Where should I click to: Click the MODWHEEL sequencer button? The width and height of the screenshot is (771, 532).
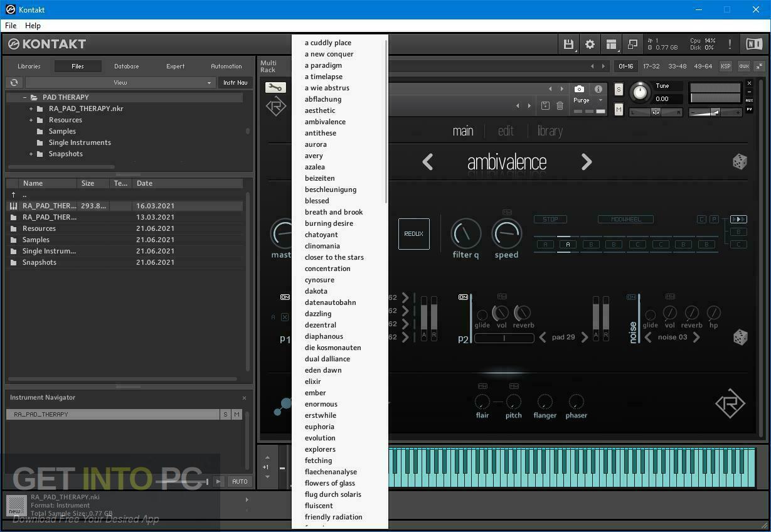point(625,220)
